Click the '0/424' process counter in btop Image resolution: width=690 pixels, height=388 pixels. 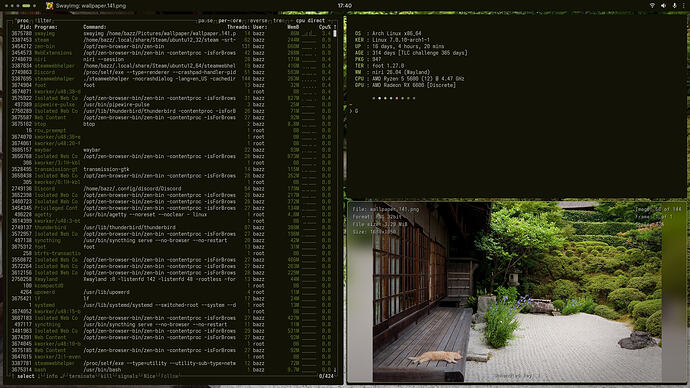point(326,376)
